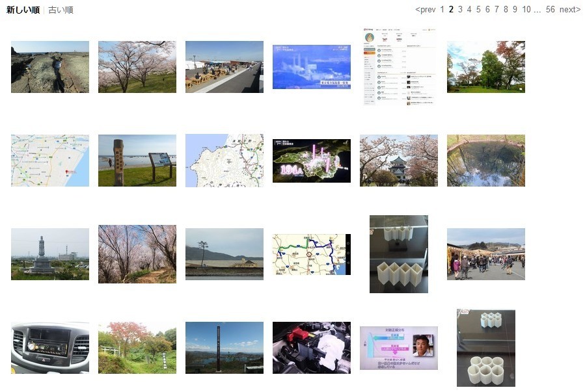
Task: Open the castle with cherry blossoms photo
Action: [x=399, y=161]
